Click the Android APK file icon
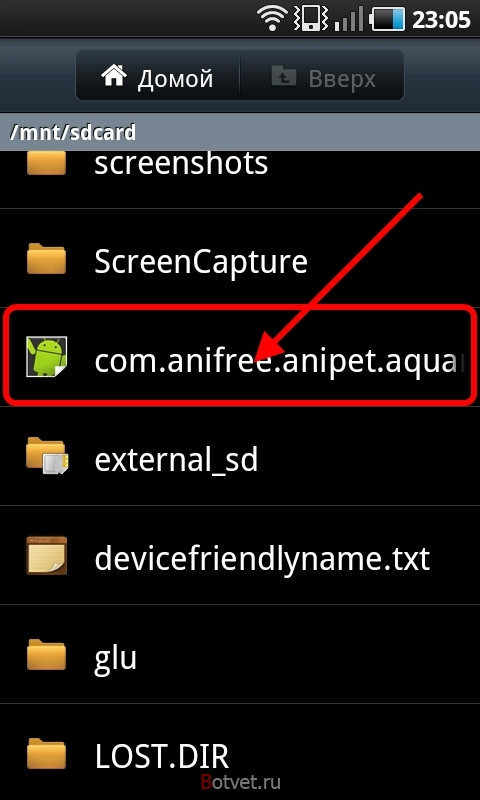Viewport: 480px width, 800px height. [x=46, y=357]
